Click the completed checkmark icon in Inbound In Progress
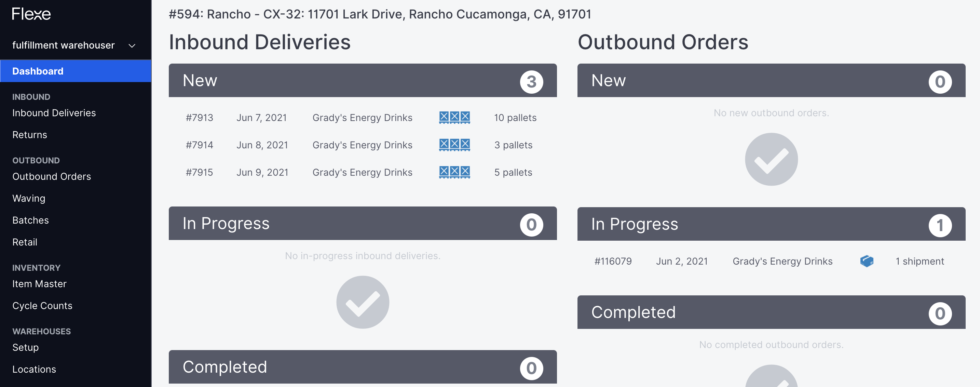This screenshot has width=980, height=387. (x=363, y=302)
